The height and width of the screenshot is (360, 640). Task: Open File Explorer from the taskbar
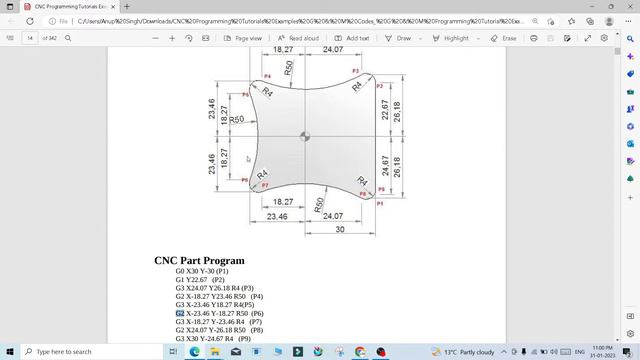coord(215,351)
